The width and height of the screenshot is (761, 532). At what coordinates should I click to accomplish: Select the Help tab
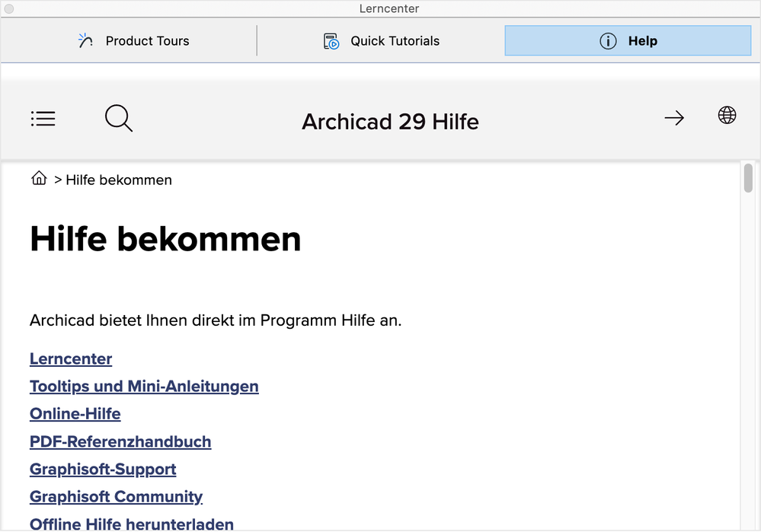[642, 41]
